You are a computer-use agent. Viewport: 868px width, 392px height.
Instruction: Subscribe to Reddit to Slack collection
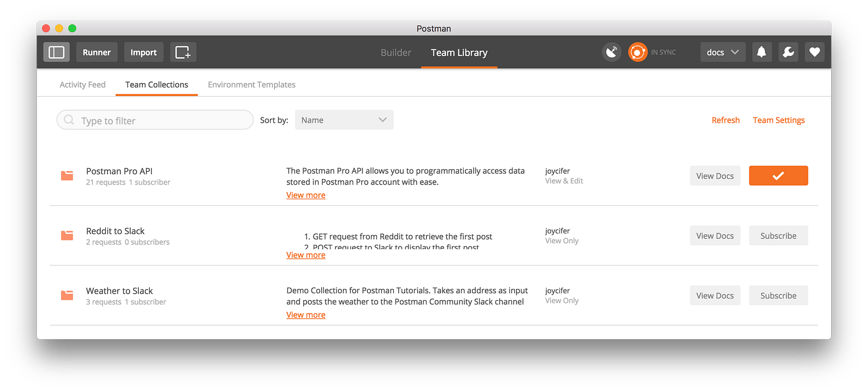click(x=778, y=236)
